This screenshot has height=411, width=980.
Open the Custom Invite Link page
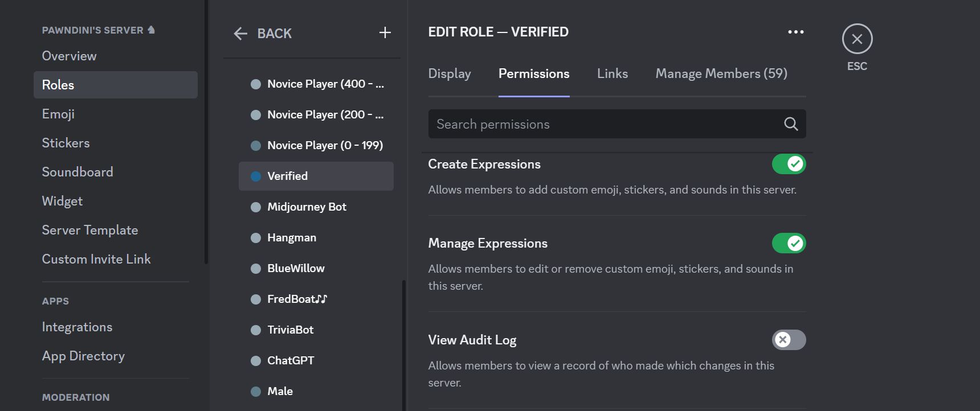96,259
